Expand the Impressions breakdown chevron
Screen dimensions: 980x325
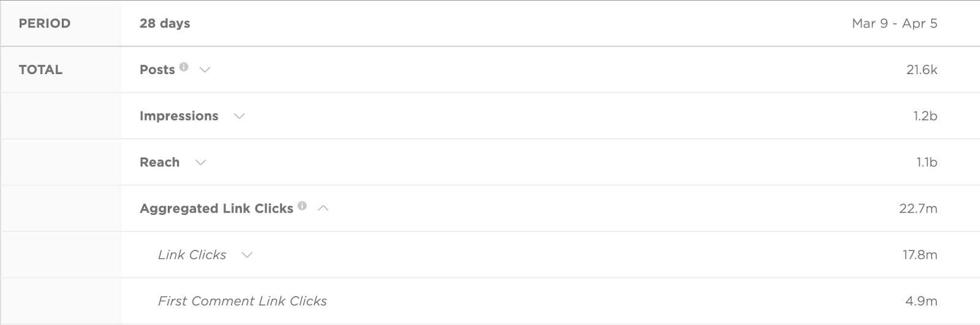click(x=239, y=116)
